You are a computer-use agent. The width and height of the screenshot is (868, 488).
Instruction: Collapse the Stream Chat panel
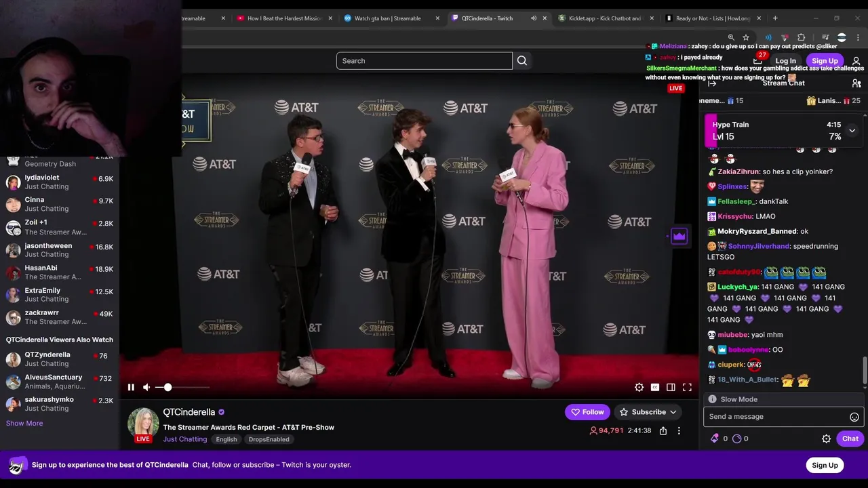pyautogui.click(x=712, y=83)
